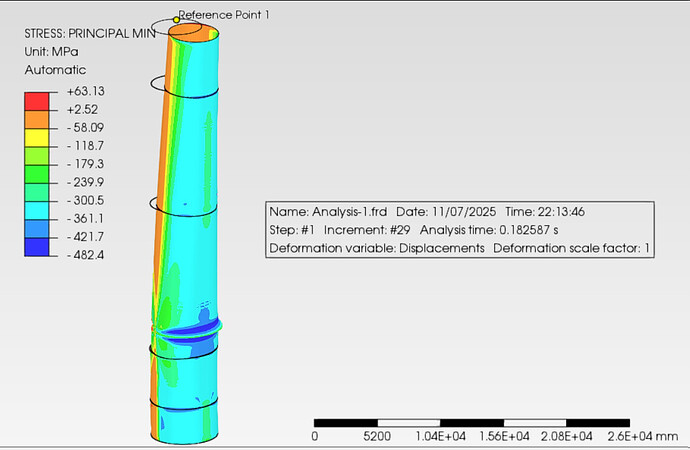This screenshot has height=450, width=690.
Task: Click the -179.3 legend value
Action: pyautogui.click(x=85, y=164)
